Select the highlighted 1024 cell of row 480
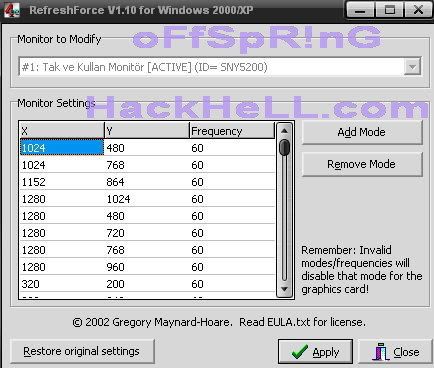The image size is (434, 368). (62, 148)
